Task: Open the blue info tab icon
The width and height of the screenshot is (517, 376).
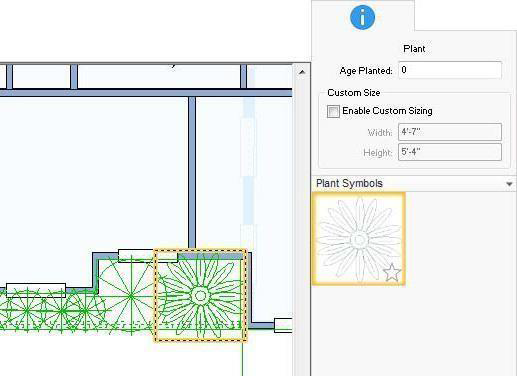Action: tap(362, 17)
